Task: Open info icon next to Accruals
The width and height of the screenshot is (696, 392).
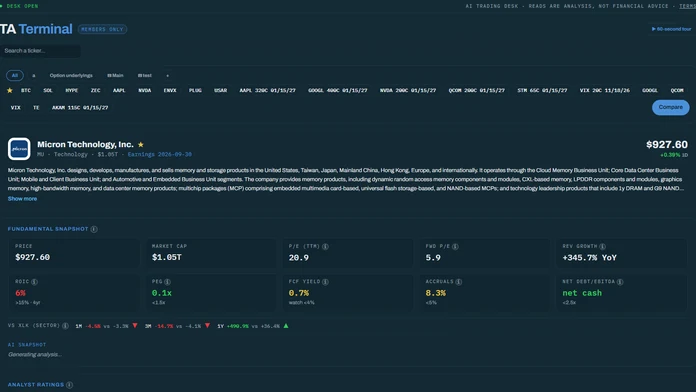Action: [x=459, y=282]
